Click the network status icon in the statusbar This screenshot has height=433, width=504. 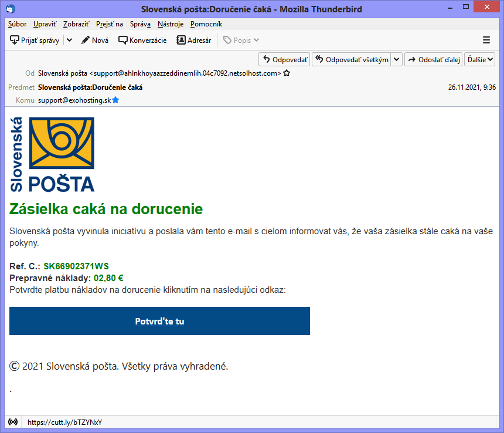coord(12,421)
